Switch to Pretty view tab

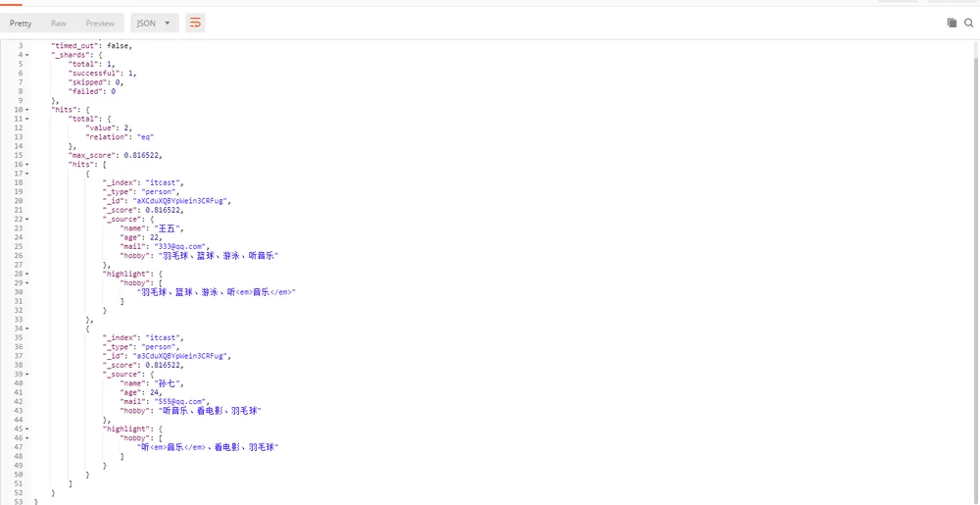click(21, 24)
